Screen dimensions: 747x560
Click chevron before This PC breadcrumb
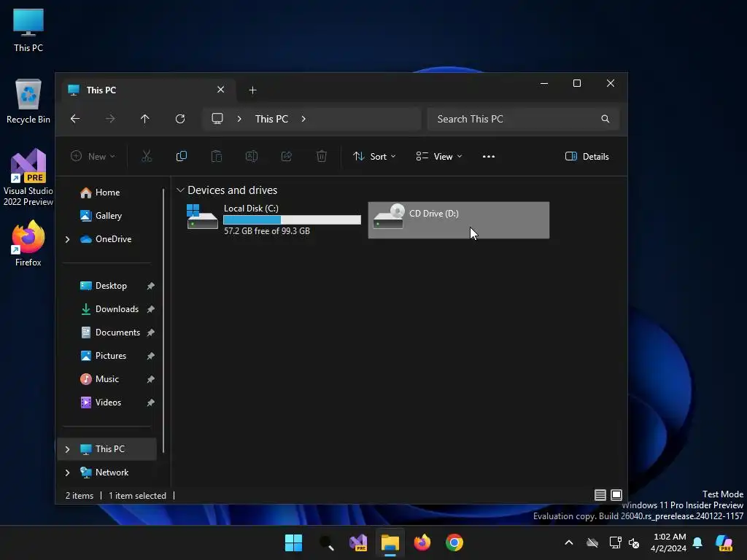coord(239,119)
